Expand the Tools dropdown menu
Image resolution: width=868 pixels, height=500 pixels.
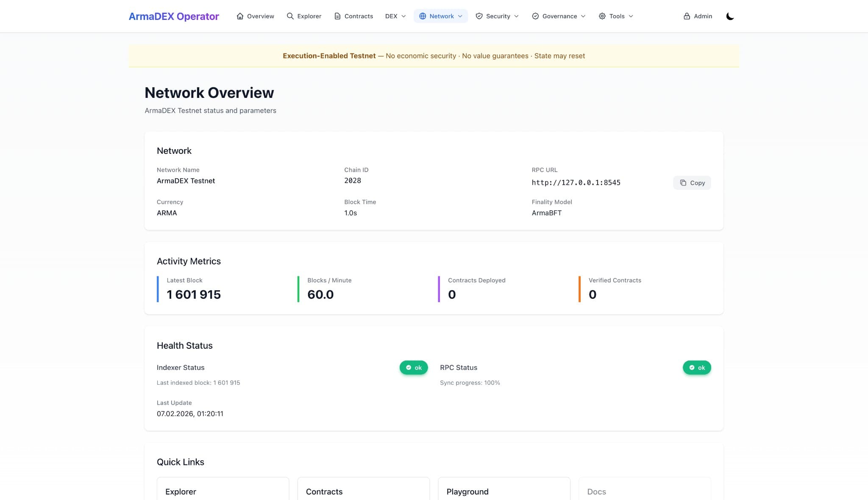pos(630,16)
